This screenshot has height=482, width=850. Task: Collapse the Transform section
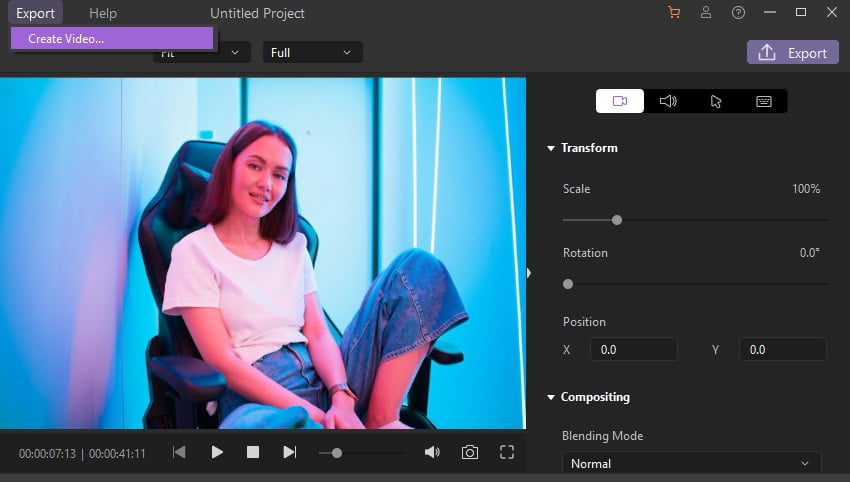tap(551, 148)
